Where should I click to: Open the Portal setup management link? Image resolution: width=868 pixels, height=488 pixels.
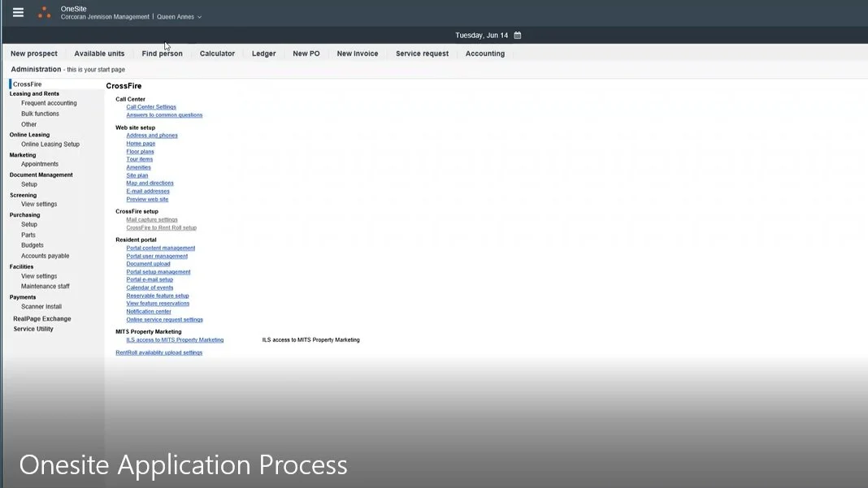click(x=158, y=272)
